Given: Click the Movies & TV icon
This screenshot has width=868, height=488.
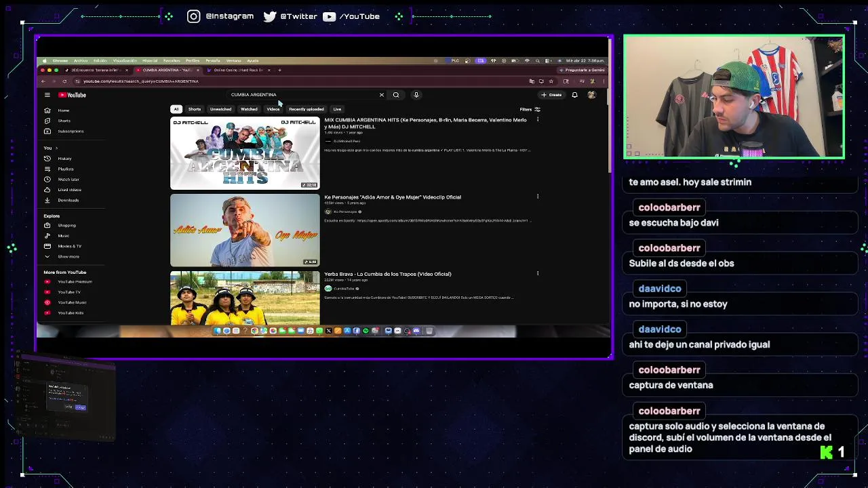Looking at the screenshot, I should [x=47, y=246].
